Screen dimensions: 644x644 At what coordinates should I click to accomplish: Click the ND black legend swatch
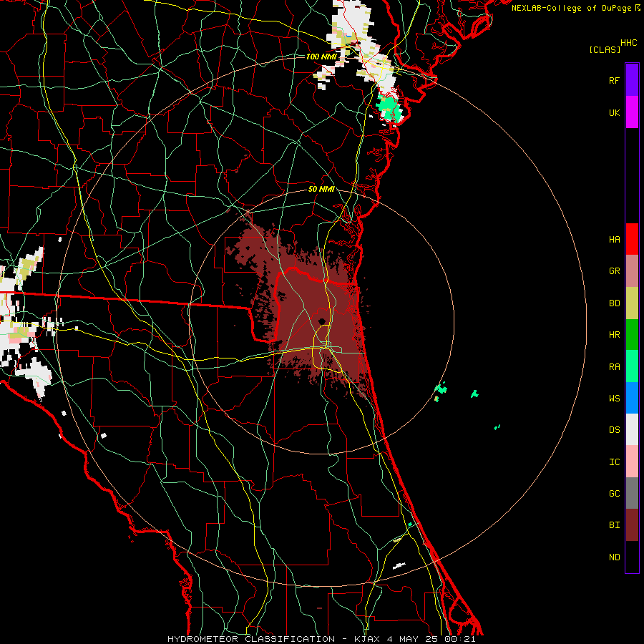pyautogui.click(x=632, y=557)
